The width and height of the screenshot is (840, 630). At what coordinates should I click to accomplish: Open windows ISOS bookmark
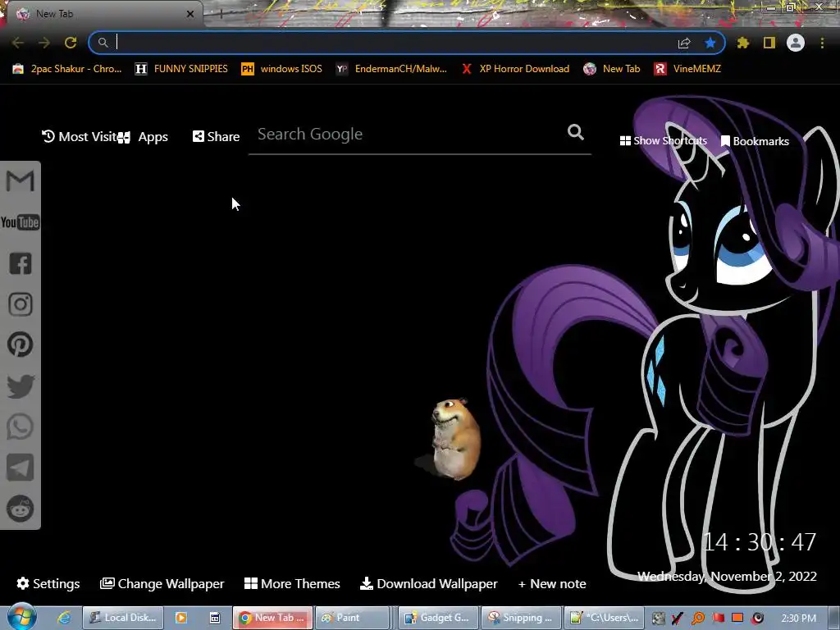click(282, 69)
